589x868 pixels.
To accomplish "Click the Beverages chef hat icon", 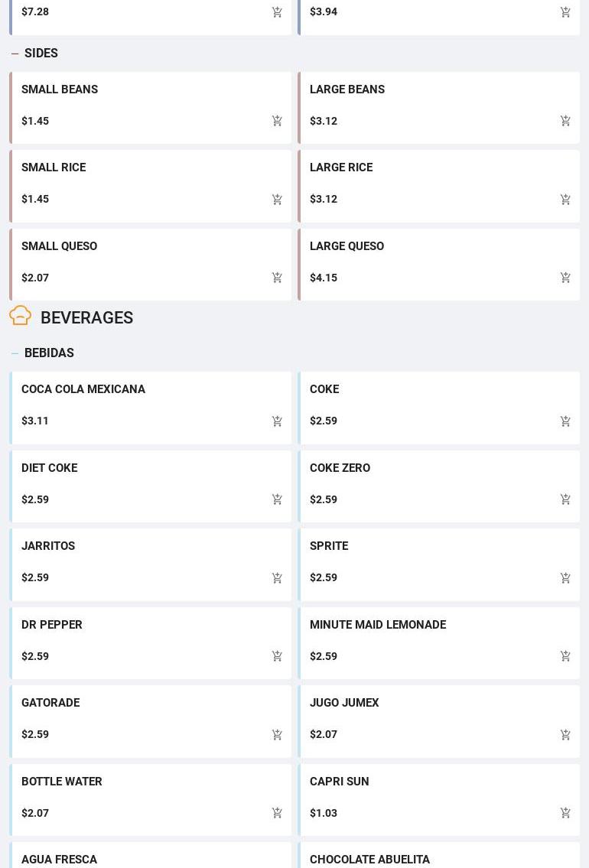I will 21,316.
